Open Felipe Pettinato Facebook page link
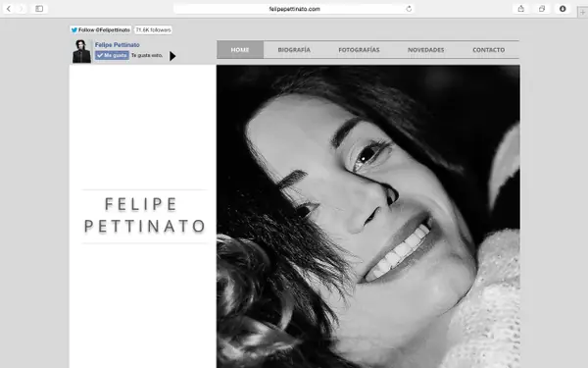Viewport: 588px width, 368px height. pyautogui.click(x=118, y=45)
